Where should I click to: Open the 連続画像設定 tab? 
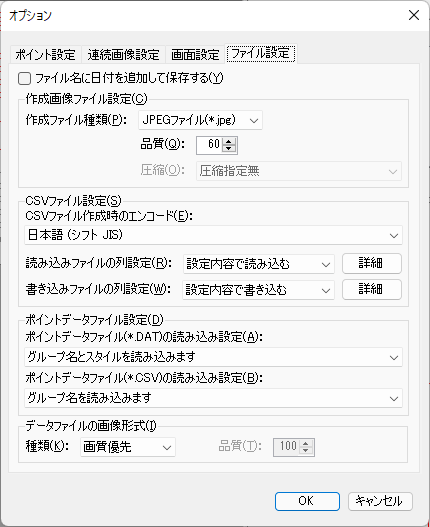pyautogui.click(x=123, y=54)
